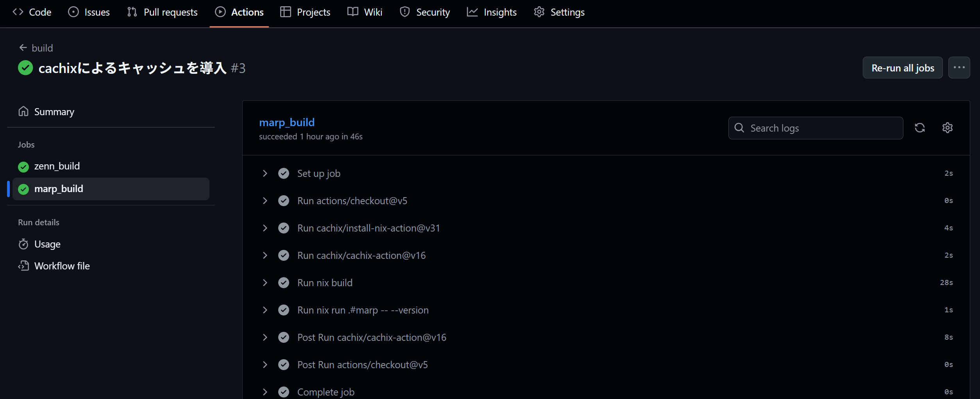The height and width of the screenshot is (399, 980).
Task: Click the Search logs input field
Action: pyautogui.click(x=815, y=128)
